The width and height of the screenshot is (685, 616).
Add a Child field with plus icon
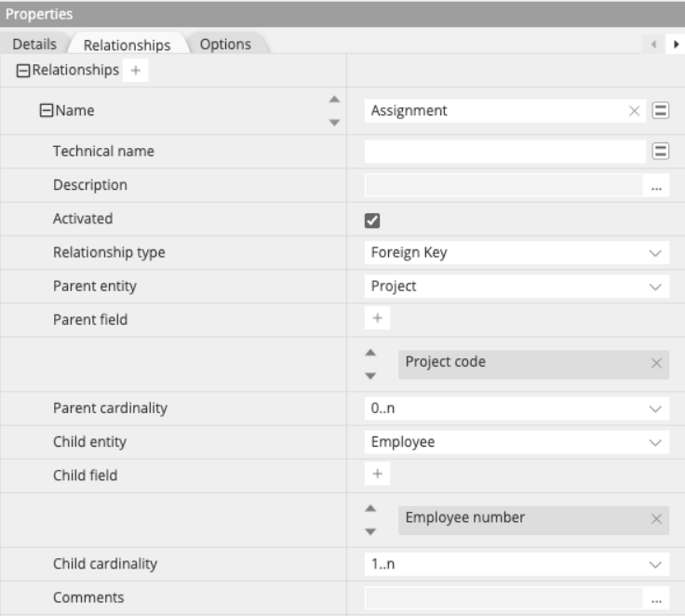pos(377,474)
